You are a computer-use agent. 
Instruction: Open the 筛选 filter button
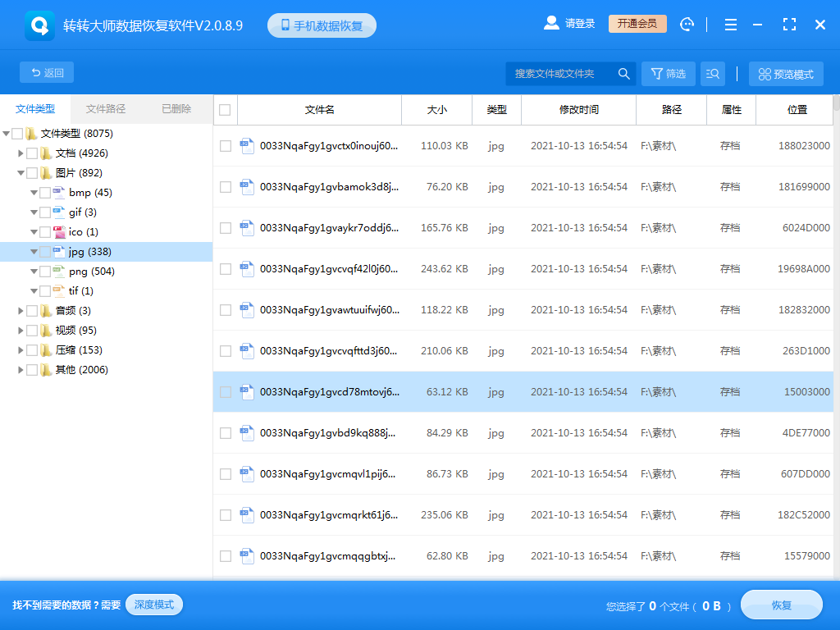668,73
